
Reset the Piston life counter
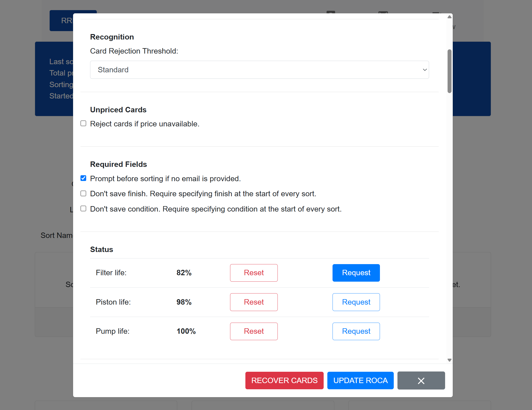tap(254, 302)
